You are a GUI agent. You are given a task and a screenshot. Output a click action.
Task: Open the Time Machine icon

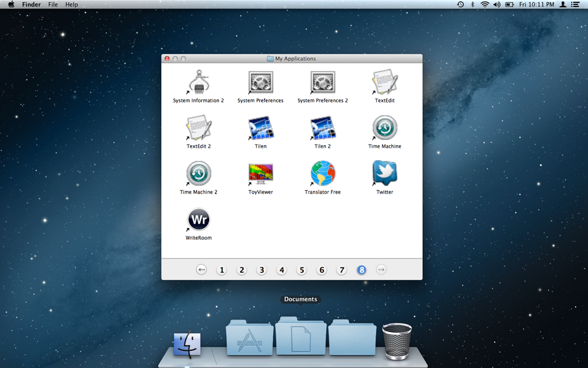coord(385,127)
